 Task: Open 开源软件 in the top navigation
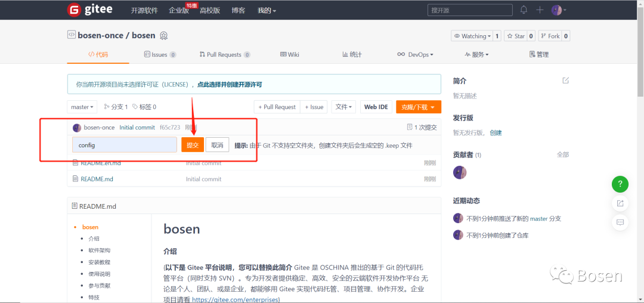click(144, 11)
